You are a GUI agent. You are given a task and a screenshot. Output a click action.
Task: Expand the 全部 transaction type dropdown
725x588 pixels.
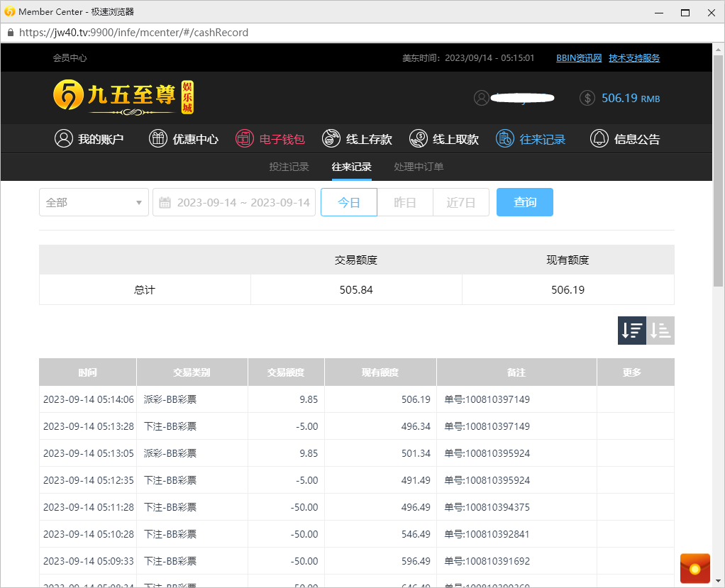(x=94, y=202)
